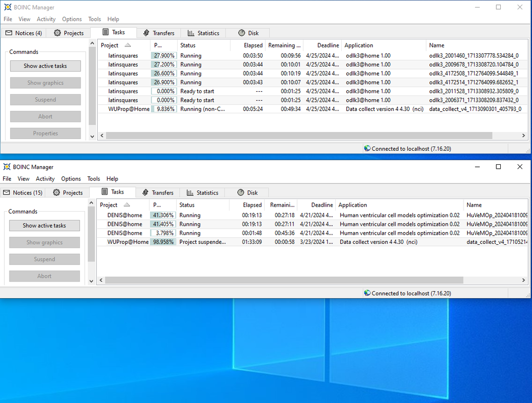Image resolution: width=532 pixels, height=403 pixels.
Task: Select task data_collect_v4_1713090301_405793_0
Action: tap(313, 109)
